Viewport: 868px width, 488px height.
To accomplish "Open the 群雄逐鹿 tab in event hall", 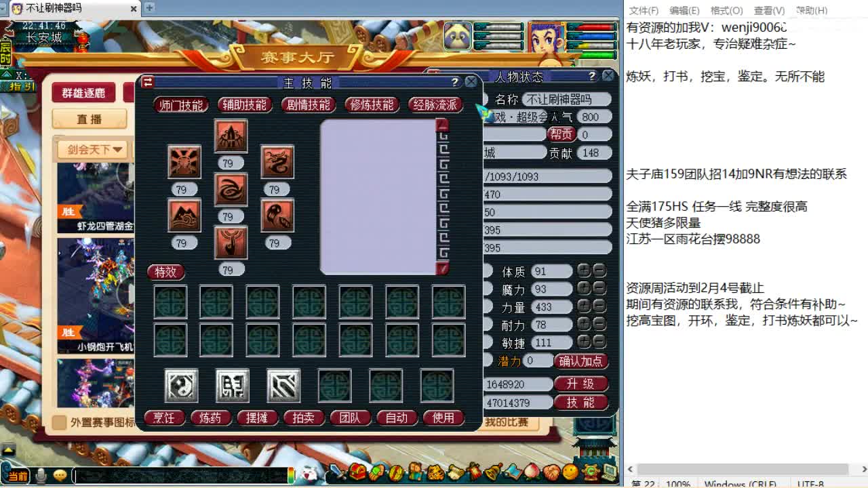I will pyautogui.click(x=83, y=93).
